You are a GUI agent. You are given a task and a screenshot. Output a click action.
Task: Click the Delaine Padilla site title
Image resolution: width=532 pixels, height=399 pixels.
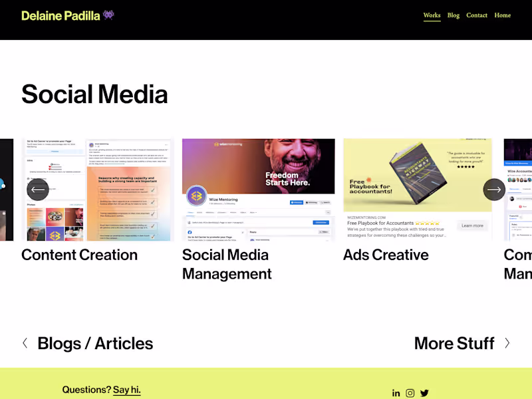[61, 15]
